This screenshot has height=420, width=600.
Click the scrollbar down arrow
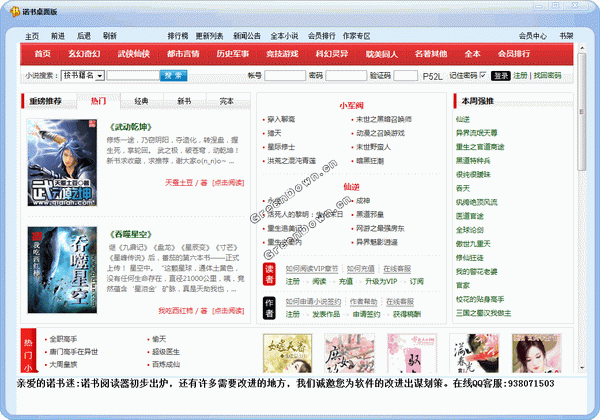point(582,368)
